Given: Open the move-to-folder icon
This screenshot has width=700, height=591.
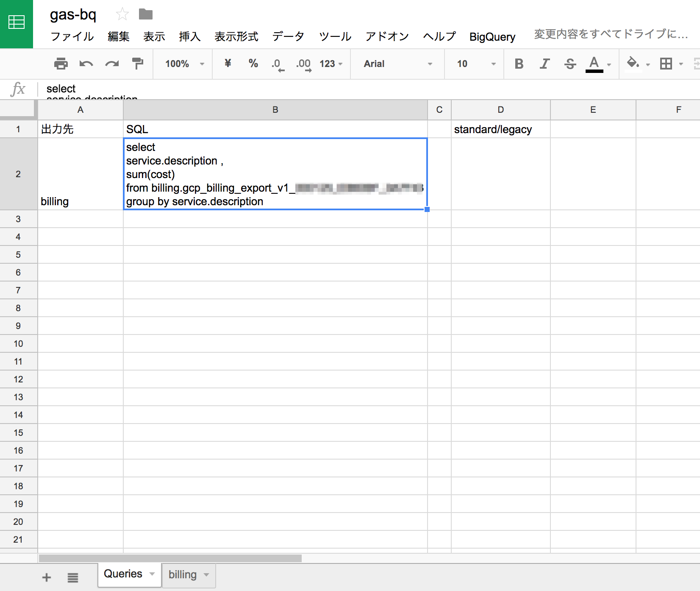Looking at the screenshot, I should click(146, 14).
